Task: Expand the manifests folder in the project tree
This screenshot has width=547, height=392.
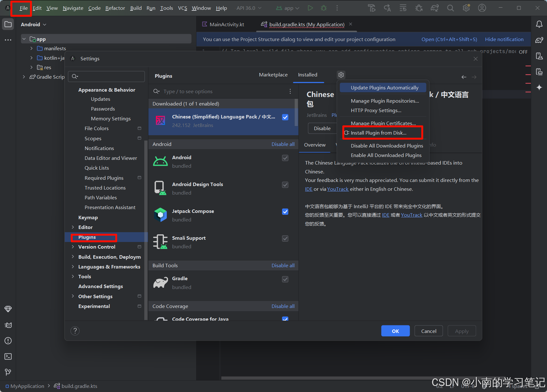Action: click(31, 48)
